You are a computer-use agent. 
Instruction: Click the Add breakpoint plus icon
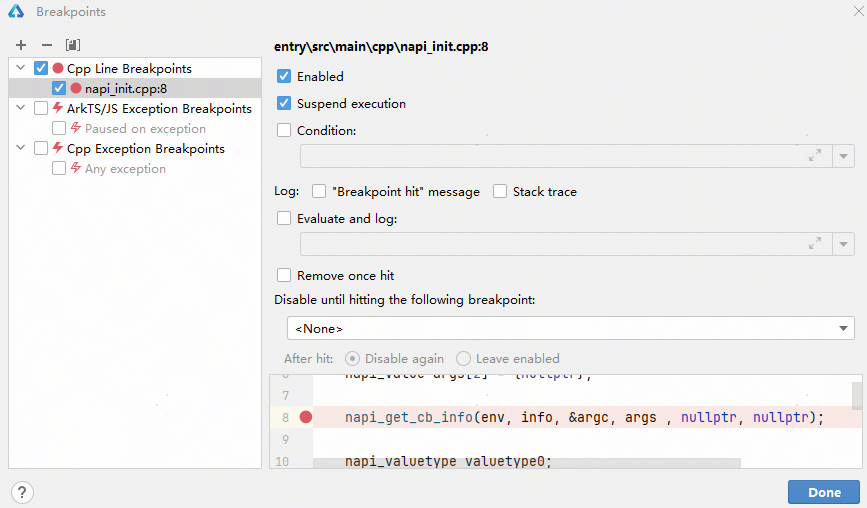pos(21,45)
